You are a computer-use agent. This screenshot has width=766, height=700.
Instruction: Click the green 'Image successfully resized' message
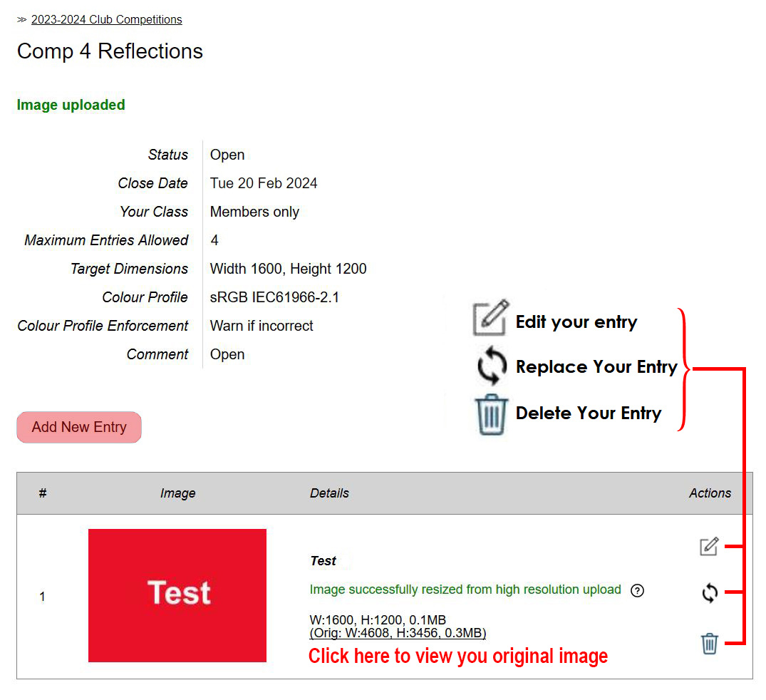pyautogui.click(x=465, y=590)
